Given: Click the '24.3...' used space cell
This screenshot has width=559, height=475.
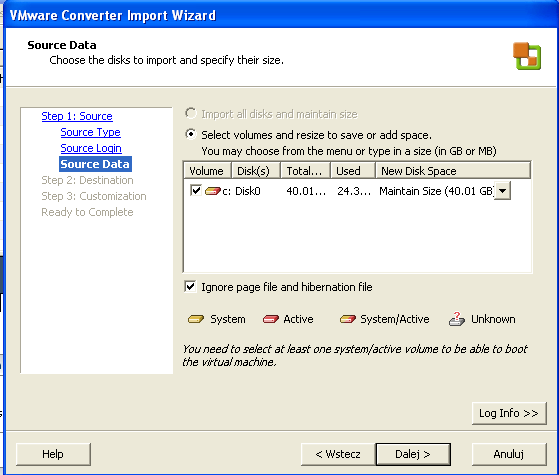Looking at the screenshot, I should tap(354, 191).
